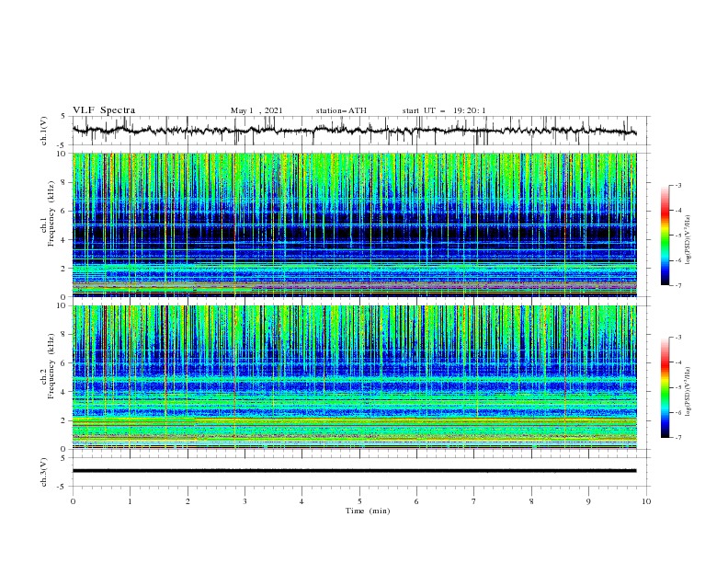Click the 'May 1 , 2021' date label
The image size is (728, 563).
click(256, 110)
